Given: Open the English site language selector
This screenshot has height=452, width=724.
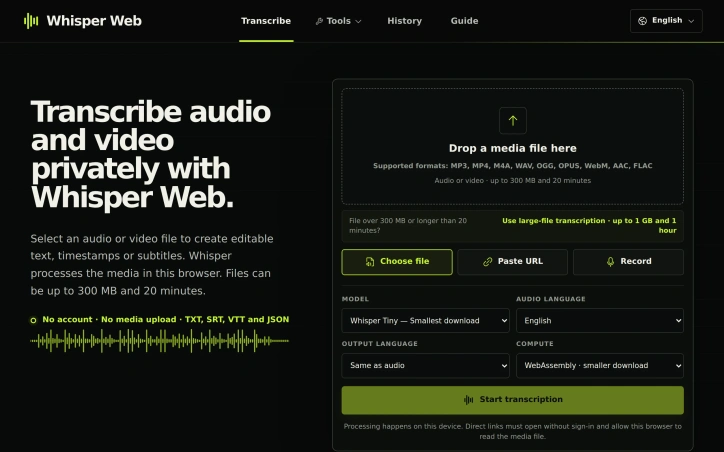Looking at the screenshot, I should pos(666,21).
